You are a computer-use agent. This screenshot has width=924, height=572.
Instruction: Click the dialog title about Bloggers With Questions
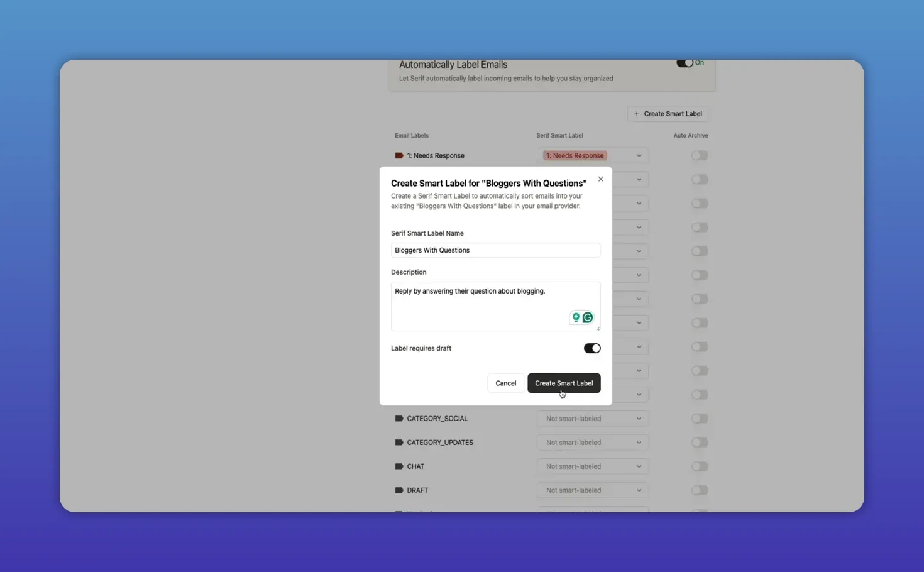point(488,183)
